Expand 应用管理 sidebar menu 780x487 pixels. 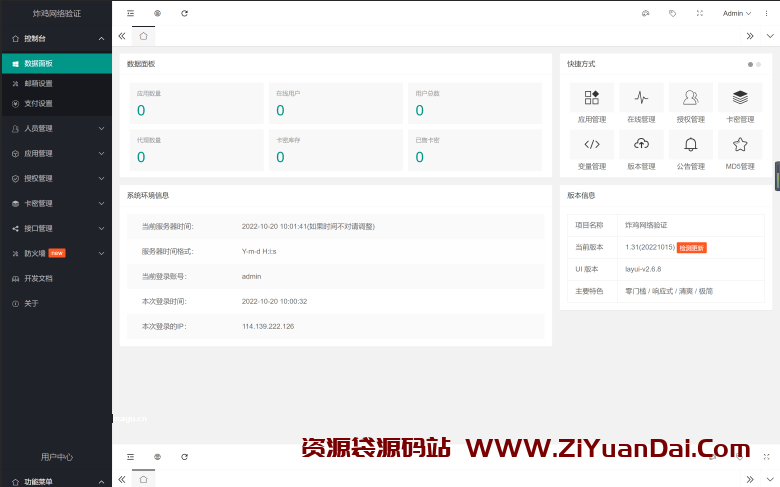pos(56,153)
